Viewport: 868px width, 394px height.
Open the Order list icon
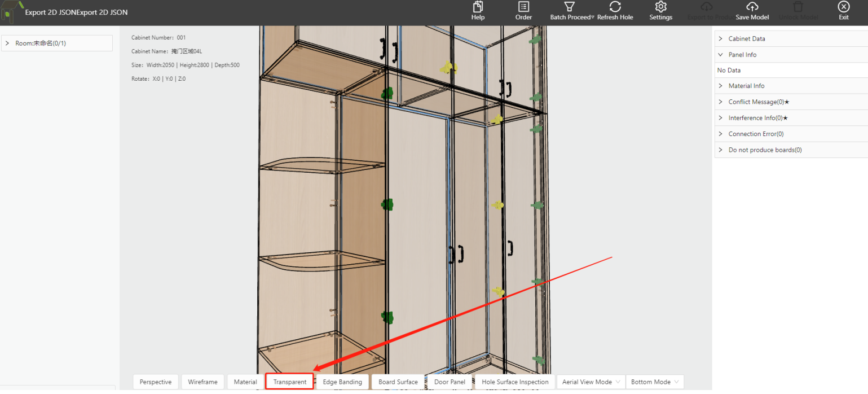coord(523,7)
